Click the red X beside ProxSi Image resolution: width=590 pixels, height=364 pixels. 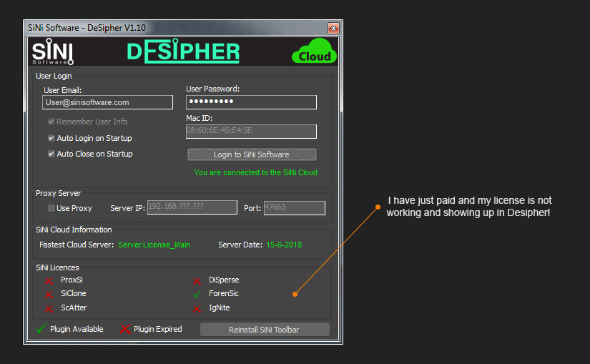tap(49, 280)
